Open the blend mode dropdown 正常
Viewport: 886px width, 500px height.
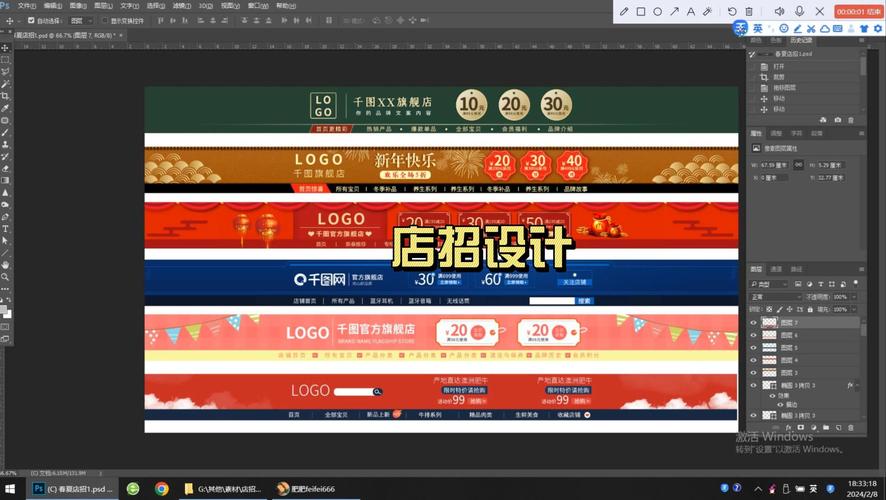pyautogui.click(x=776, y=297)
